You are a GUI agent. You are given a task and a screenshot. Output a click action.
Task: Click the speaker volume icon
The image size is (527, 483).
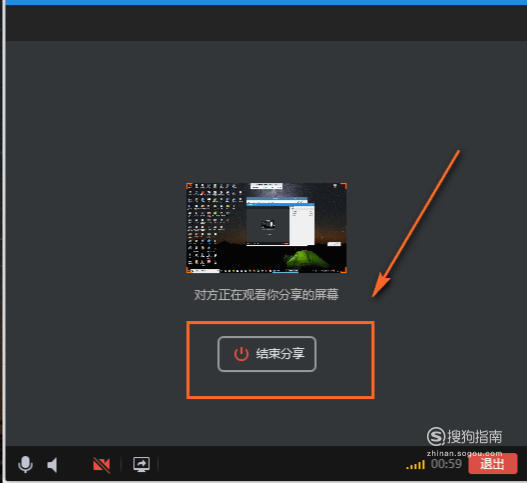coord(53,465)
